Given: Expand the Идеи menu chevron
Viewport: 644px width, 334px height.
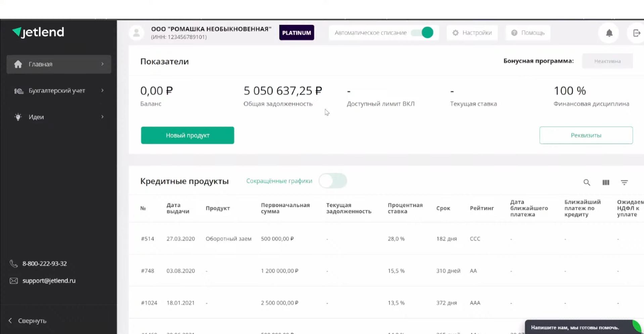Looking at the screenshot, I should click(x=102, y=117).
